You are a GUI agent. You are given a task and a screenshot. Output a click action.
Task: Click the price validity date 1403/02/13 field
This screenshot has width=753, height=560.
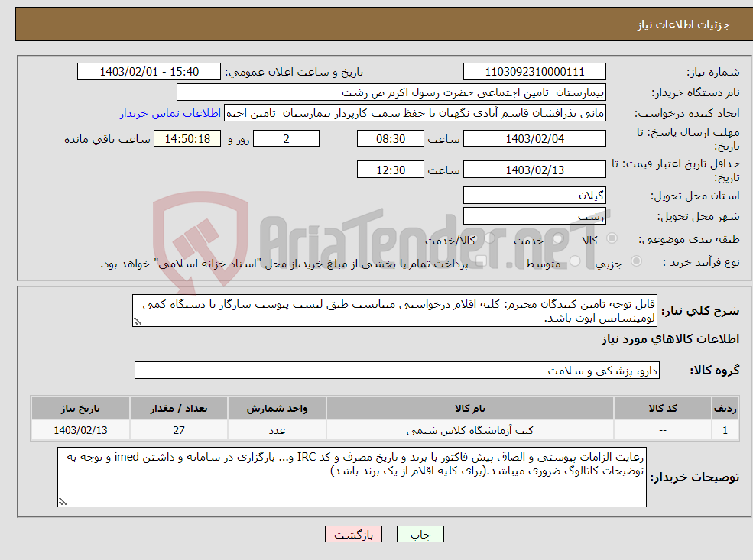pos(534,170)
